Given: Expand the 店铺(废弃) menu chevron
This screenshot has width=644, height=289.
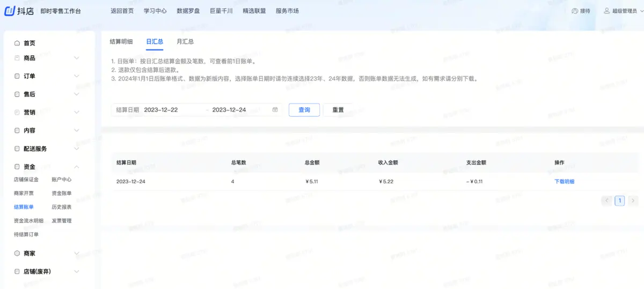Looking at the screenshot, I should 76,271.
